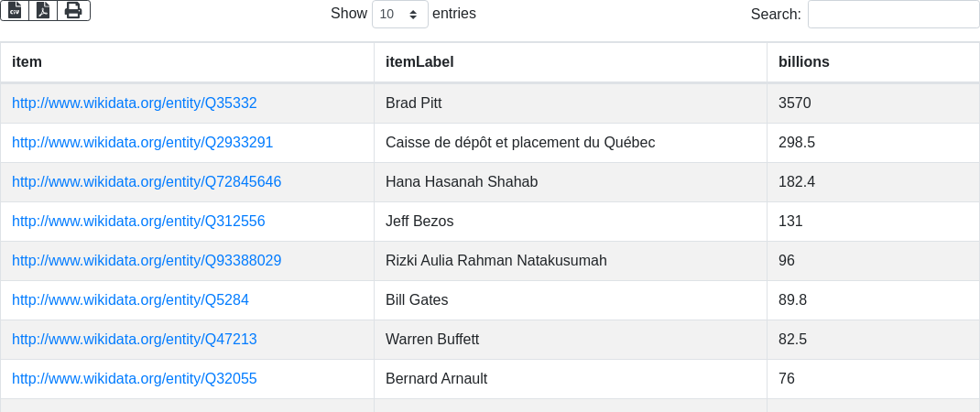Open the entries-per-page dropdown
The height and width of the screenshot is (412, 980).
[399, 15]
